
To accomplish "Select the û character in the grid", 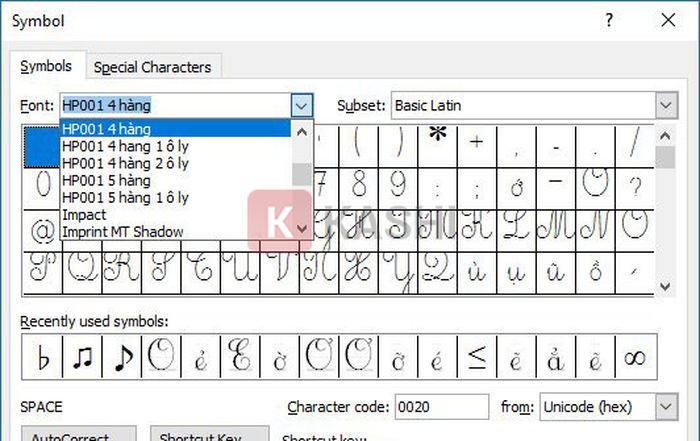I will click(x=556, y=273).
